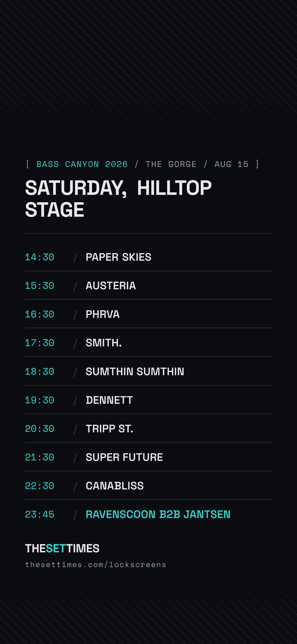297x644 pixels.
Task: Tap The Gorge venue text
Action: coord(171,164)
